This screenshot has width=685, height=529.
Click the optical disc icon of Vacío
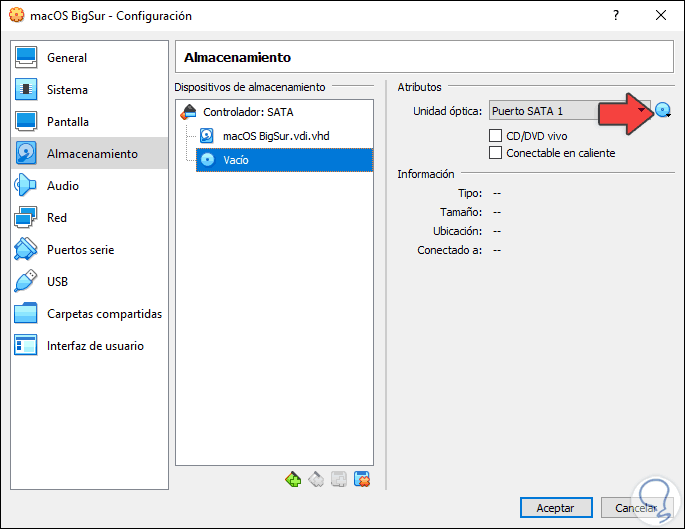point(208,160)
